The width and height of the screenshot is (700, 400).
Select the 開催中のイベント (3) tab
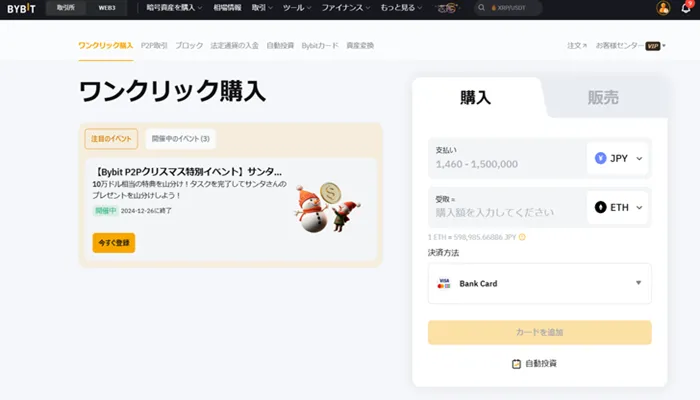180,139
